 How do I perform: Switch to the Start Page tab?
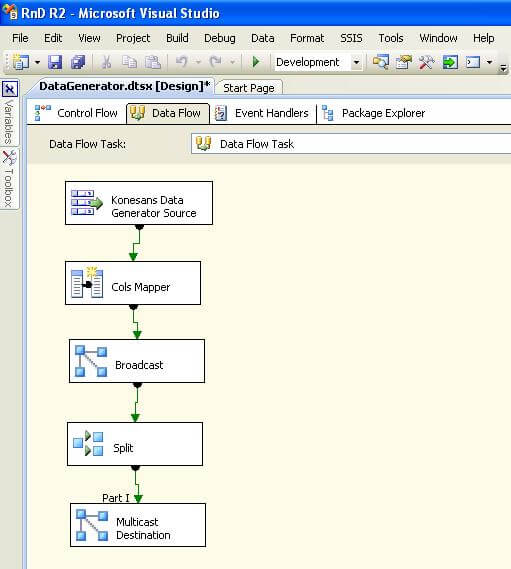(249, 88)
